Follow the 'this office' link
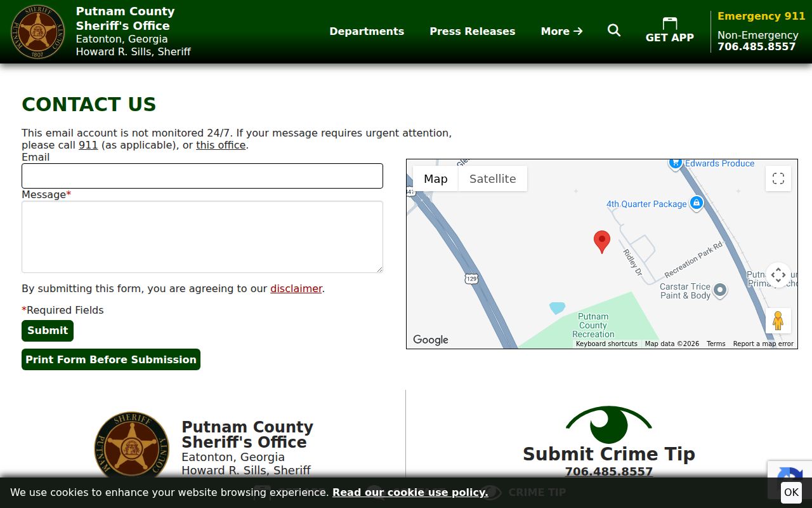The height and width of the screenshot is (508, 812). click(221, 145)
